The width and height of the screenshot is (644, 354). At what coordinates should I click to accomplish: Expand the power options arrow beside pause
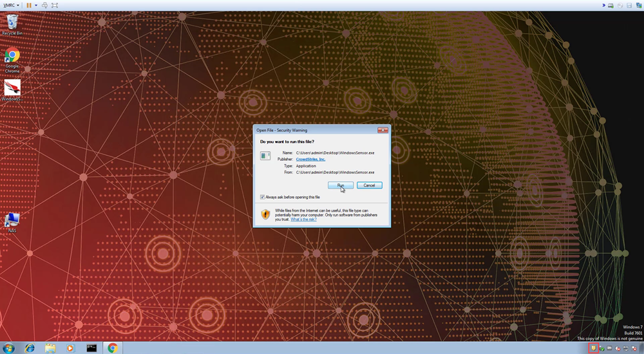pyautogui.click(x=36, y=5)
